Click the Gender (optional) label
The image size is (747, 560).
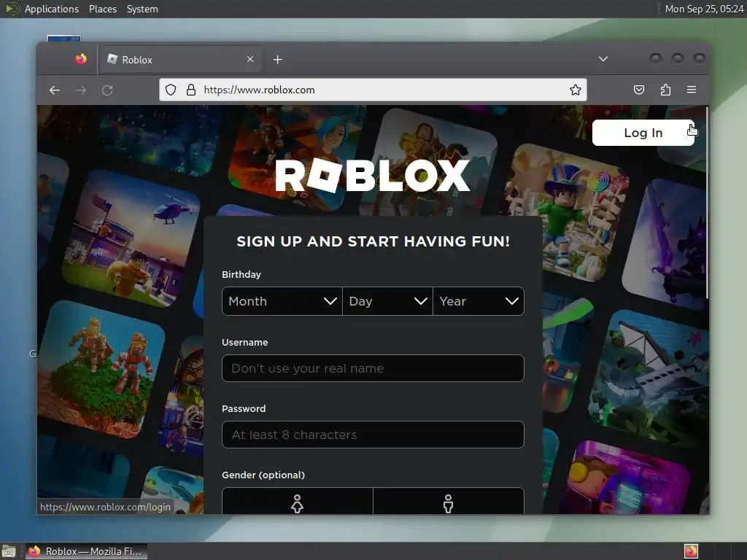(x=263, y=475)
